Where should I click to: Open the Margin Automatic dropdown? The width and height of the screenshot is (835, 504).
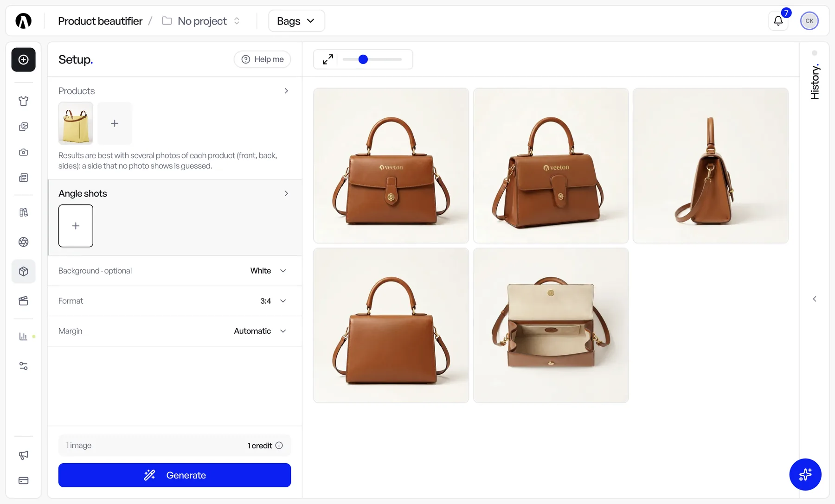pos(174,331)
